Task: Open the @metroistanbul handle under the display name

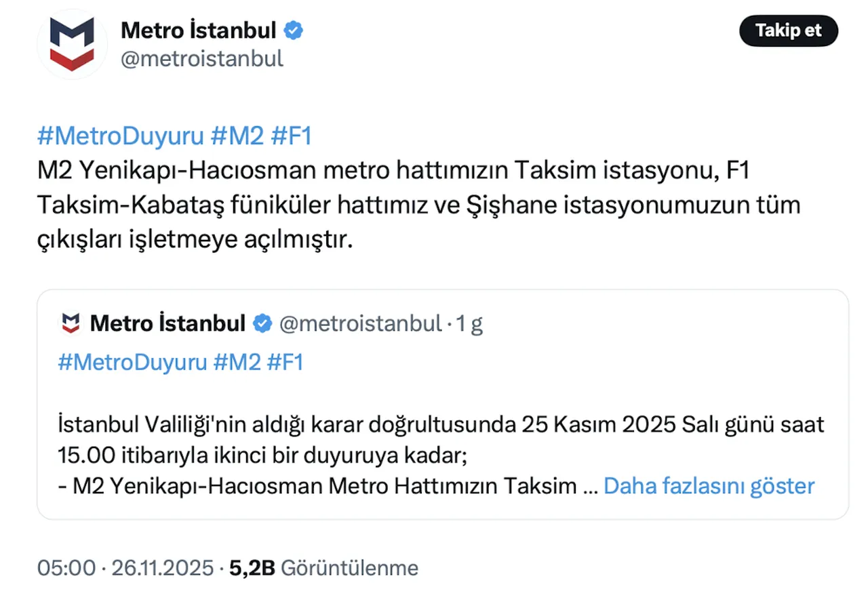Action: click(202, 58)
